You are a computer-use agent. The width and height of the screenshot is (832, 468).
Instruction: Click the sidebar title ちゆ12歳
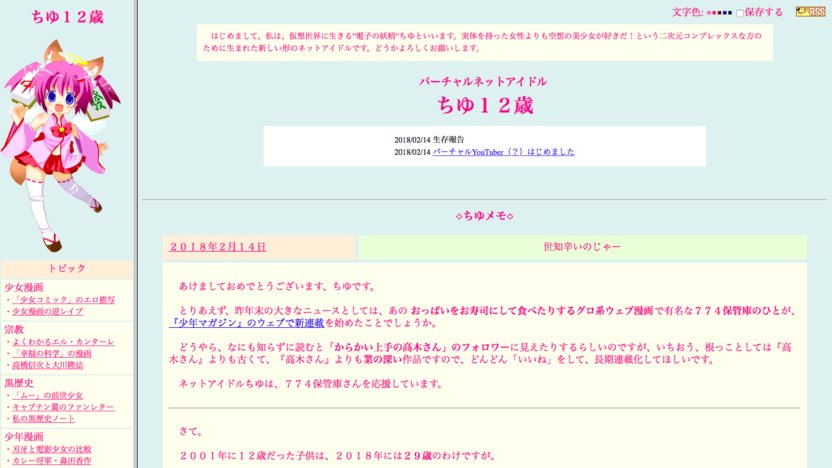67,17
